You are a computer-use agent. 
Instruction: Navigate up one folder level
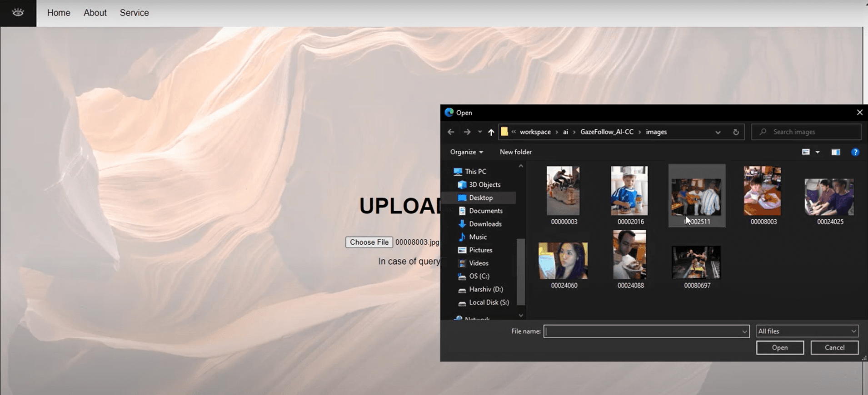click(x=491, y=132)
